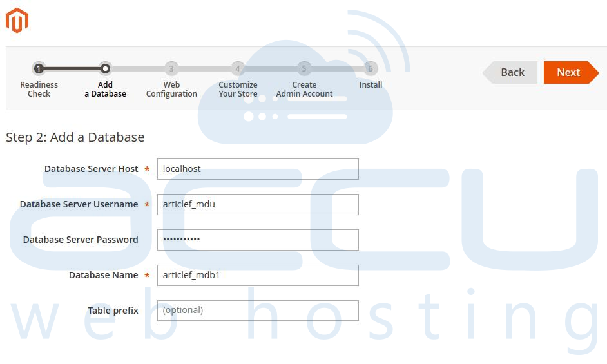Viewport: 607px width, 364px height.
Task: Focus the Database Server Username field
Action: point(258,204)
